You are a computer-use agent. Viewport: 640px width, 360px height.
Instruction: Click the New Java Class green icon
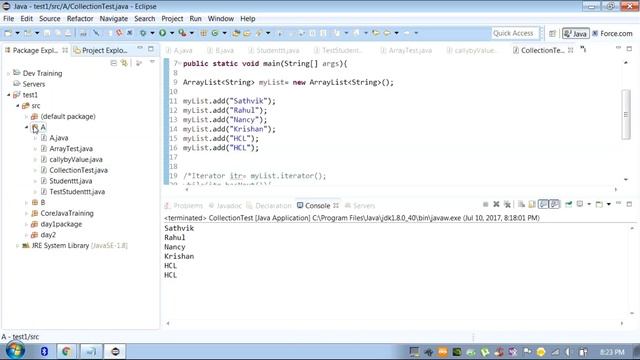click(215, 33)
